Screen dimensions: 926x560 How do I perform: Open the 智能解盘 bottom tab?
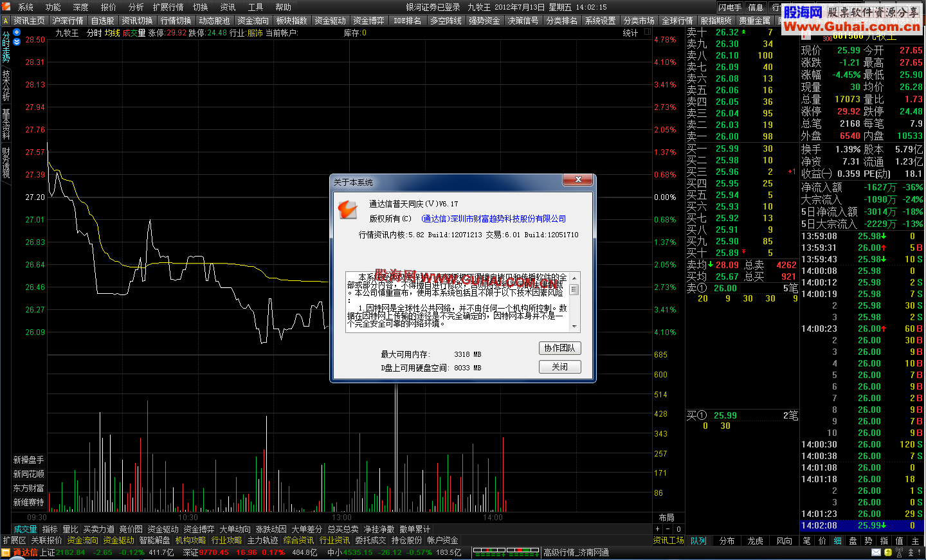[x=155, y=541]
